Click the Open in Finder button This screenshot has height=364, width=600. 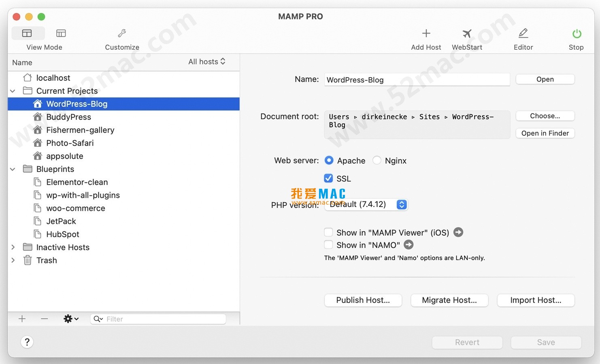[x=545, y=133]
